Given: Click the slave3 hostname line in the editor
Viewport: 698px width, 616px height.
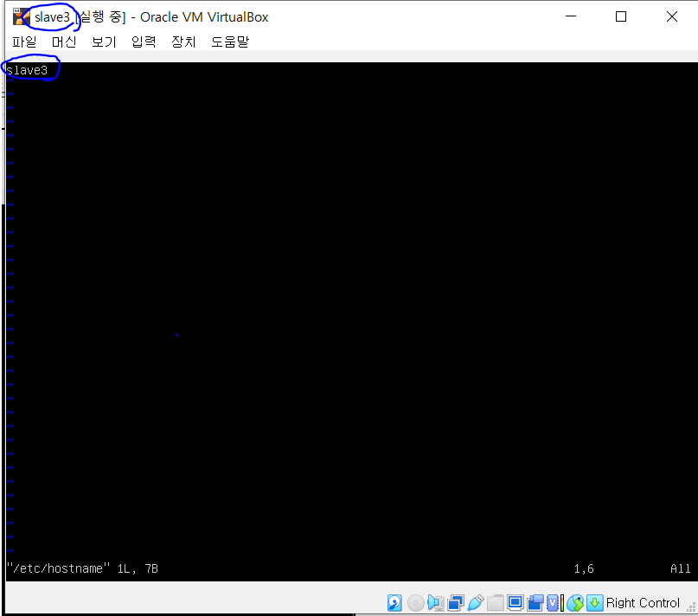Looking at the screenshot, I should tap(27, 70).
